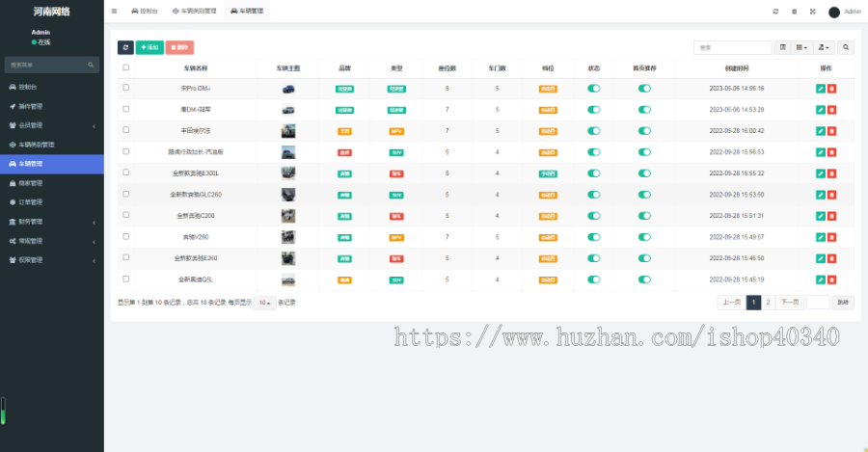Open the export dropdown in table toolbar
The image size is (868, 452).
click(x=824, y=47)
